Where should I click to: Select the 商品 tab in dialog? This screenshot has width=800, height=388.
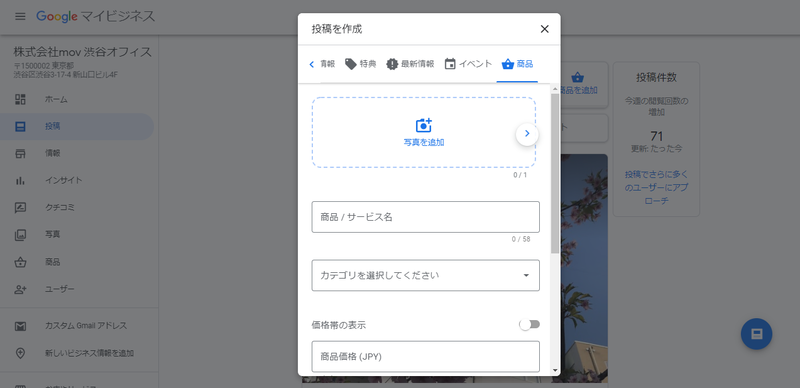click(x=517, y=64)
